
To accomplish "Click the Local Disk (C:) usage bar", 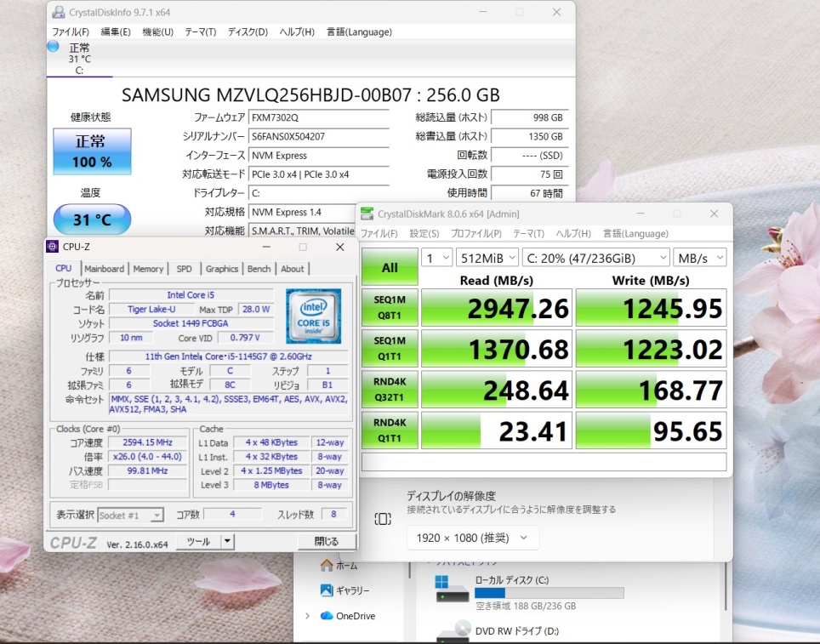I will tap(550, 593).
